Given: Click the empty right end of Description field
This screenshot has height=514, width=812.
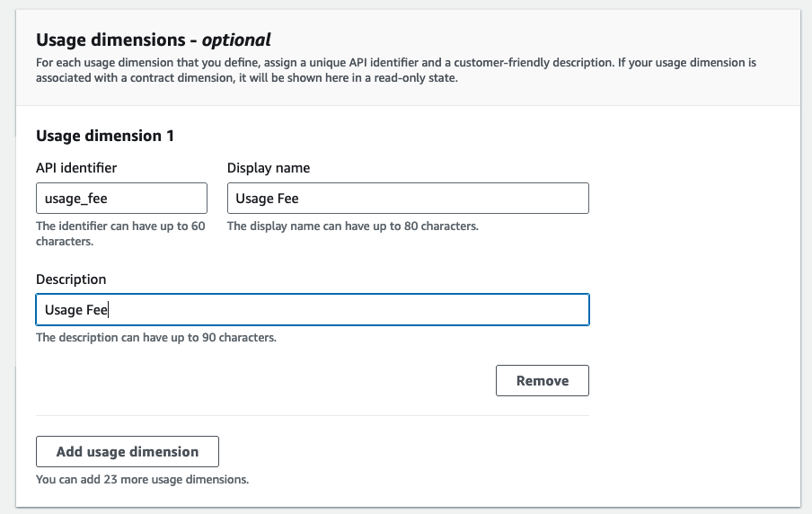Looking at the screenshot, I should coord(539,310).
